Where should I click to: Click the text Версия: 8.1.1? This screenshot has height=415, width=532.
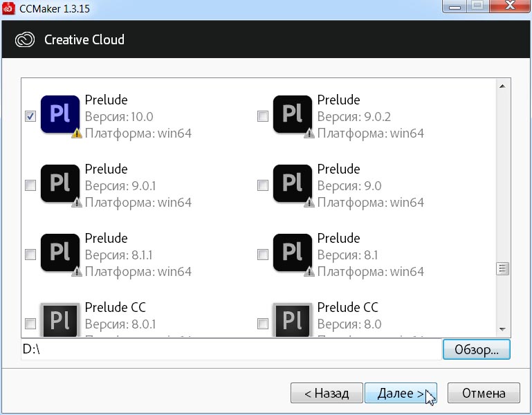(119, 255)
